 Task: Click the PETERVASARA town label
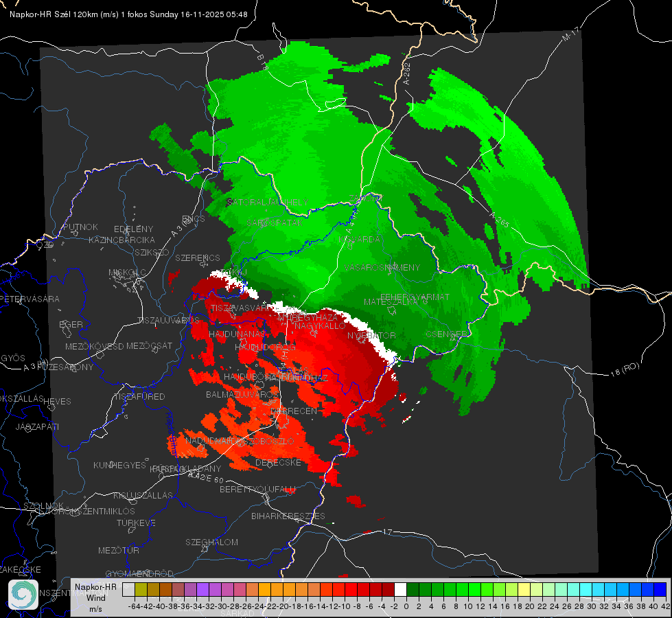click(x=30, y=299)
